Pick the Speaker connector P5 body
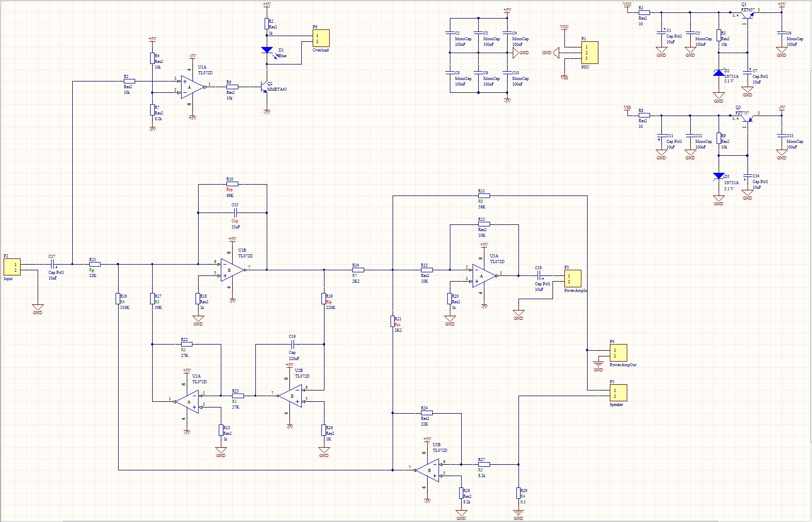 [618, 393]
